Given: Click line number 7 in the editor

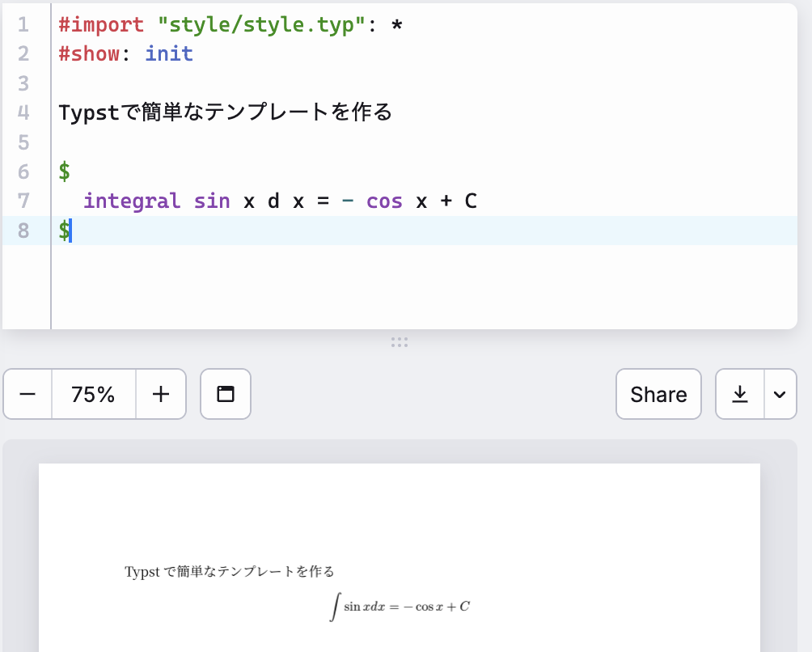Looking at the screenshot, I should (23, 201).
